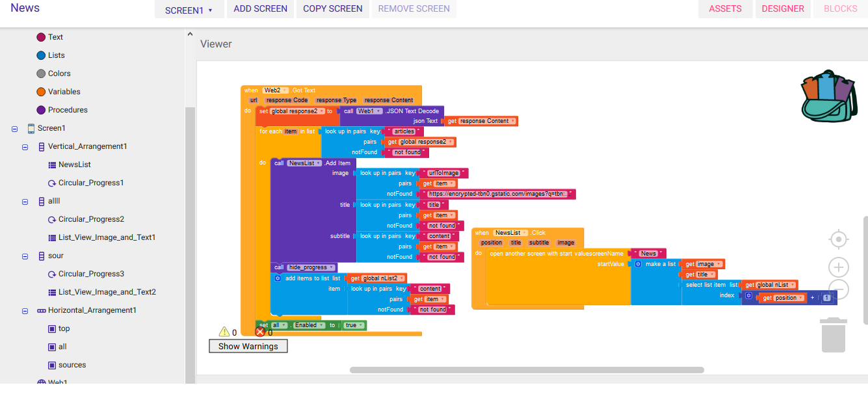Click the Show Warnings button
This screenshot has width=868, height=398.
[248, 346]
